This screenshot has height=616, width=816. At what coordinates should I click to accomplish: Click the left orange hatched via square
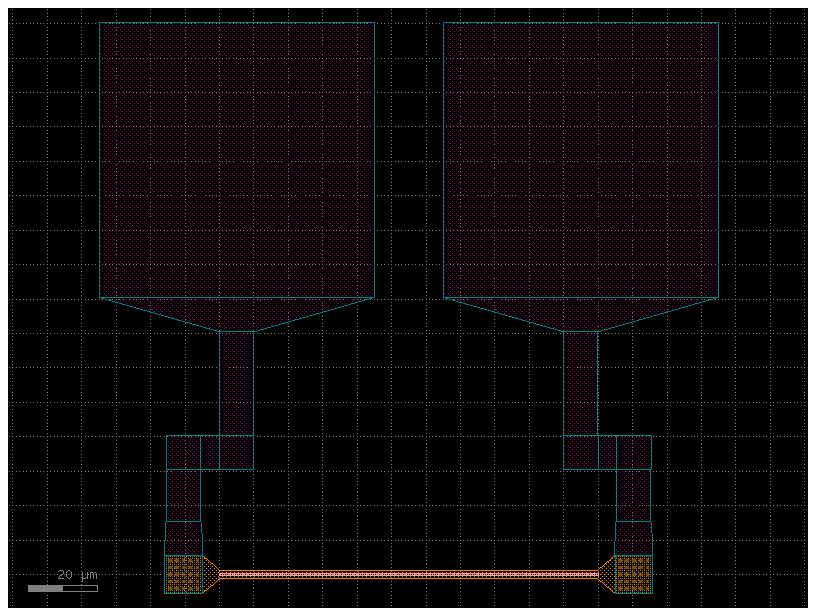click(x=183, y=574)
